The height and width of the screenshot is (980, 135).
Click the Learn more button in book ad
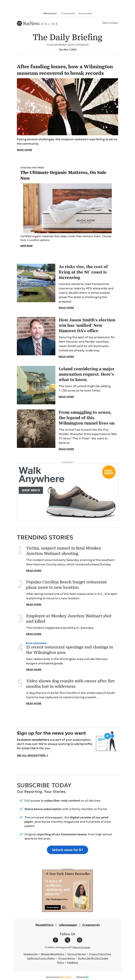(x=53, y=907)
